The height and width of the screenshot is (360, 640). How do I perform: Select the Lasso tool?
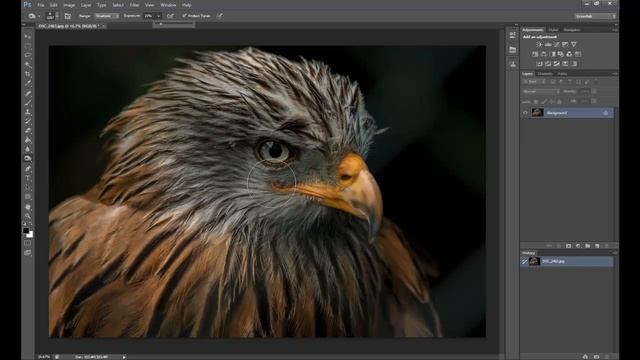coord(28,56)
